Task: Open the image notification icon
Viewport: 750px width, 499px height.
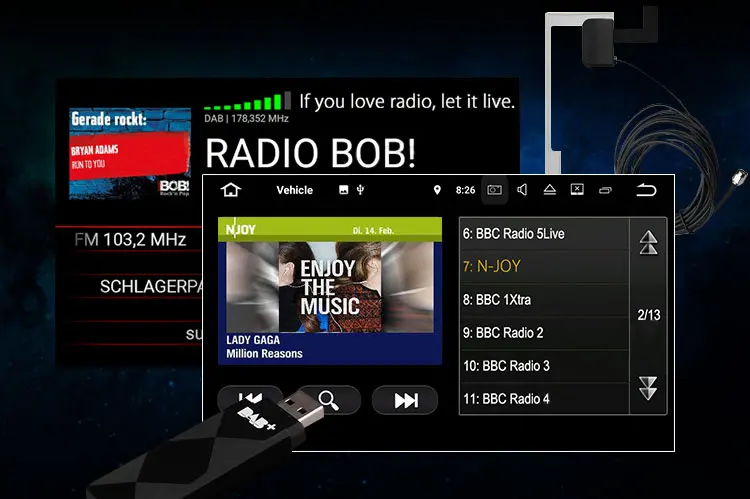Action: pos(343,190)
